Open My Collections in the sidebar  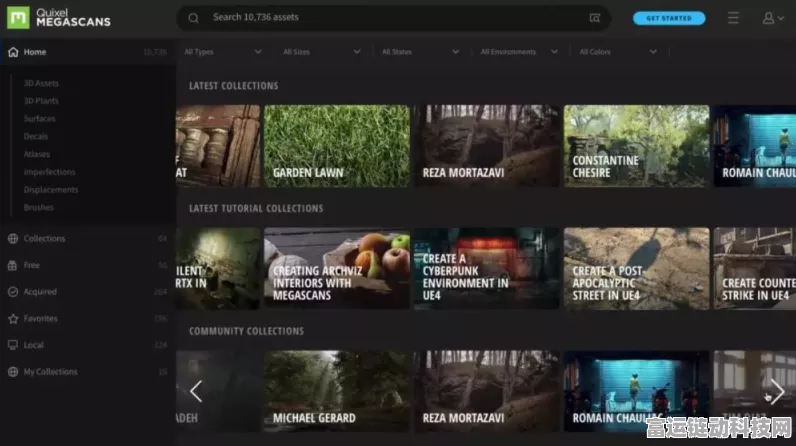click(x=88, y=371)
